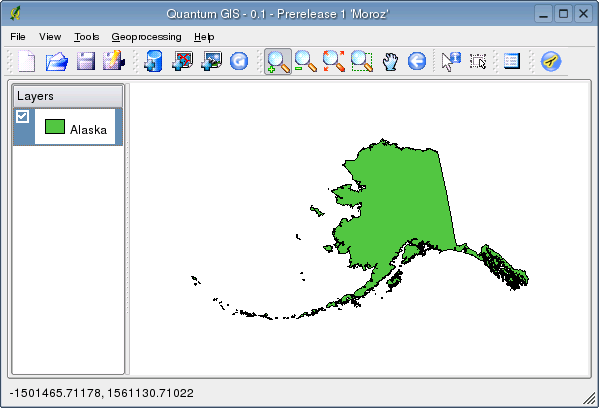Click the green Alaska layer color swatch
The width and height of the screenshot is (599, 408).
pos(55,126)
